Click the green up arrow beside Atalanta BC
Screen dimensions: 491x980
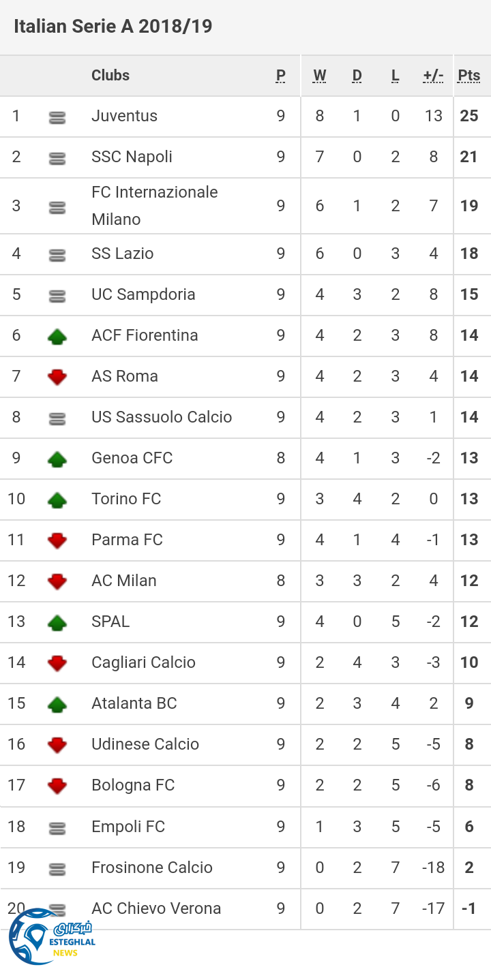(57, 704)
